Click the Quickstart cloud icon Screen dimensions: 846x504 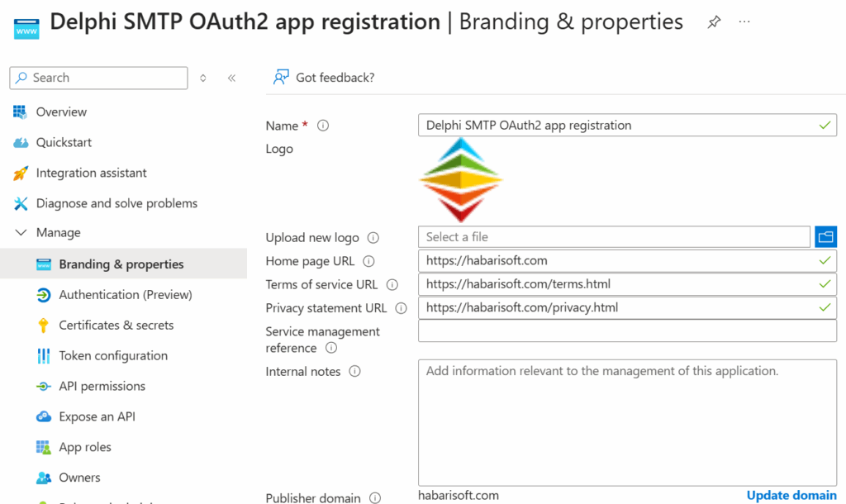click(x=21, y=142)
